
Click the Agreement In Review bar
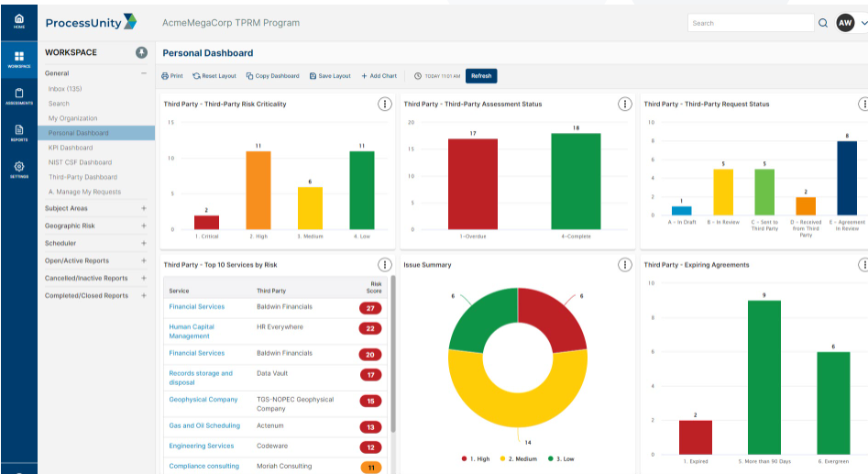coord(847,178)
